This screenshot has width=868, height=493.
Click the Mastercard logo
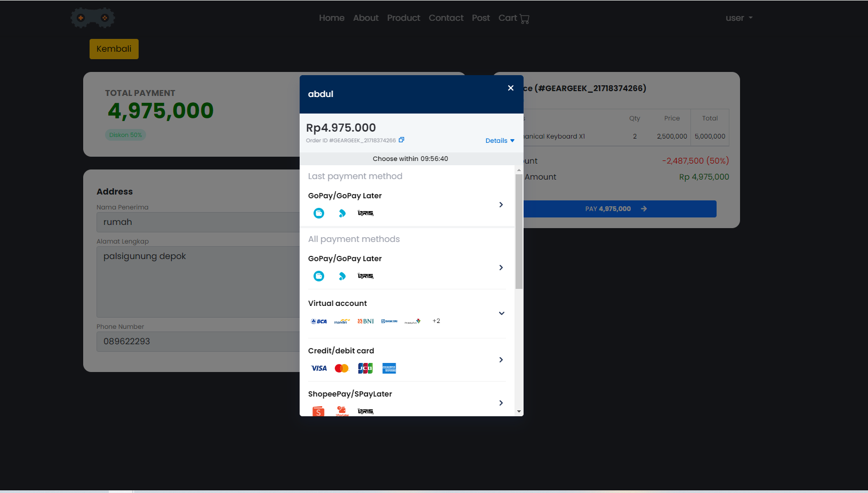pos(341,368)
